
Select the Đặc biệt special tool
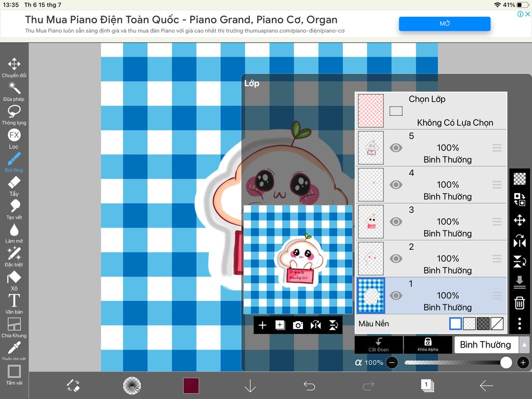[x=14, y=257]
